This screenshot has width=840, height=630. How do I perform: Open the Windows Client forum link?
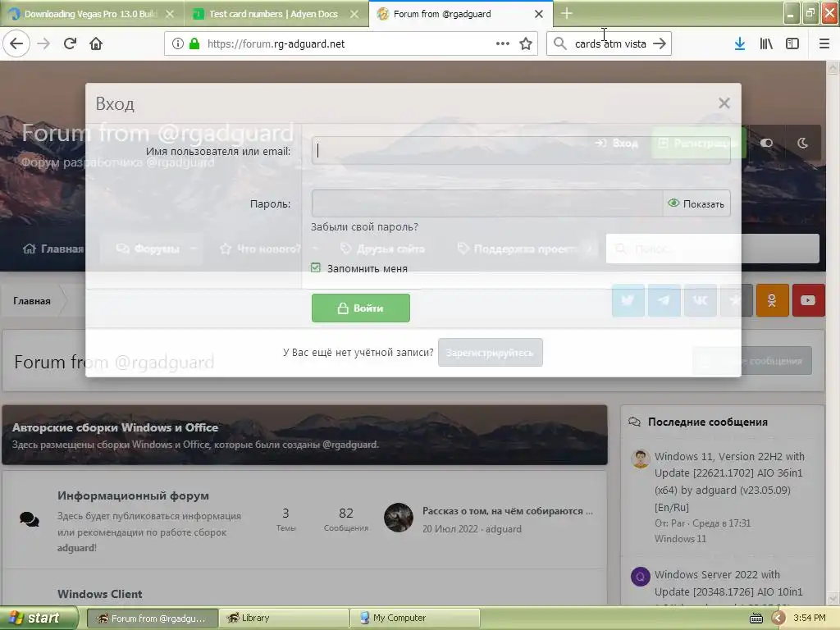(x=99, y=594)
